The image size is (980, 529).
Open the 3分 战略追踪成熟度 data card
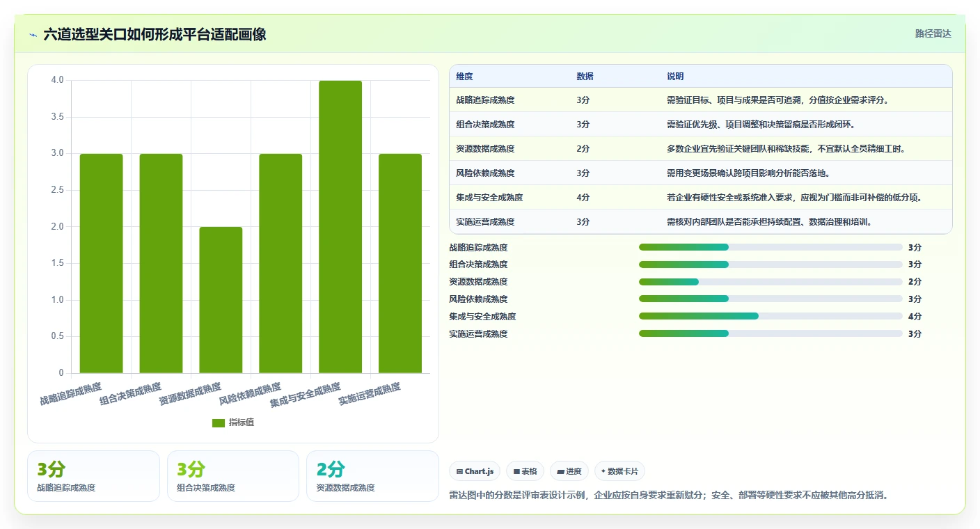pos(93,476)
